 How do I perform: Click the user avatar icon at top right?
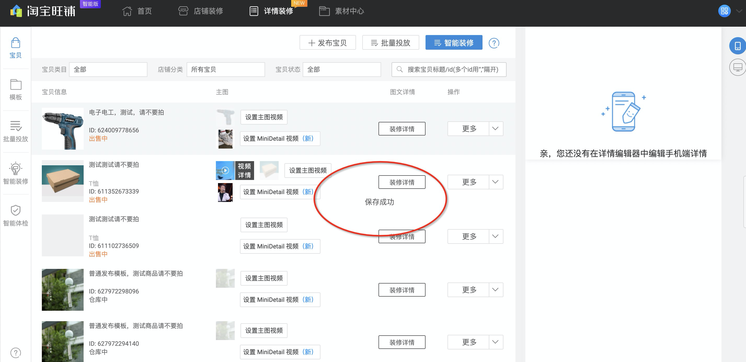click(x=724, y=10)
